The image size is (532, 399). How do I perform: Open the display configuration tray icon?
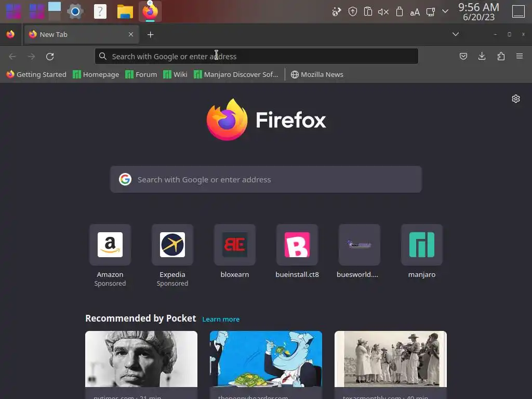(430, 12)
